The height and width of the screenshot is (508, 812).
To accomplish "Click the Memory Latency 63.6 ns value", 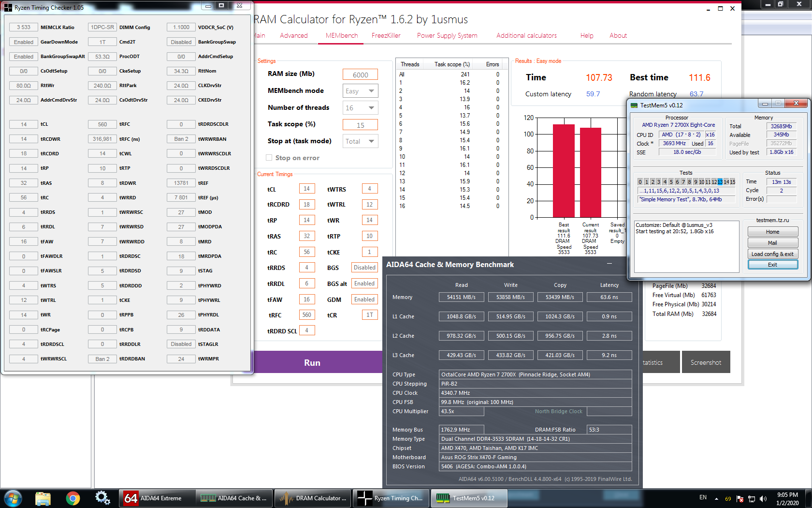I will point(609,297).
